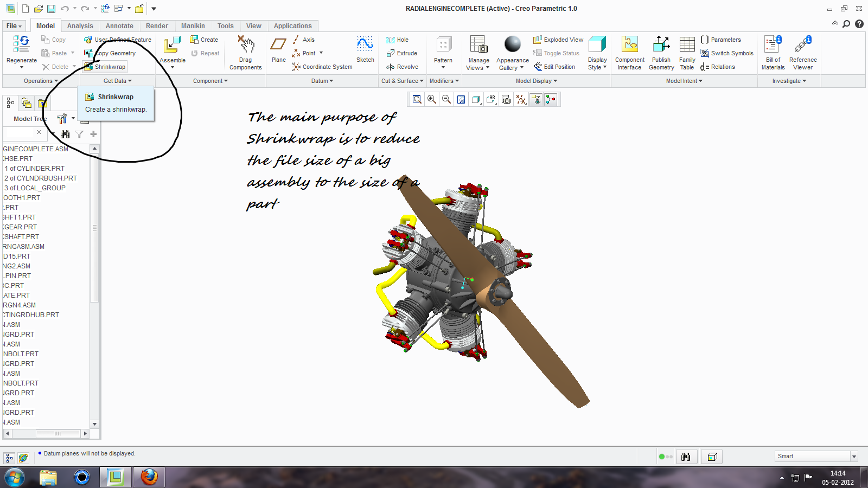Expand the Datum group dropdown
868x488 pixels.
[x=322, y=81]
